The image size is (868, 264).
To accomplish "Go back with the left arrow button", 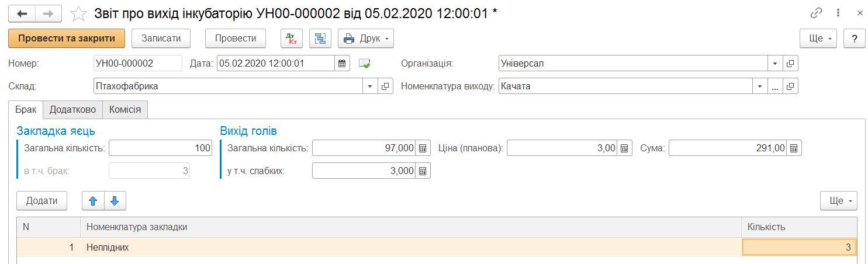I will (22, 13).
